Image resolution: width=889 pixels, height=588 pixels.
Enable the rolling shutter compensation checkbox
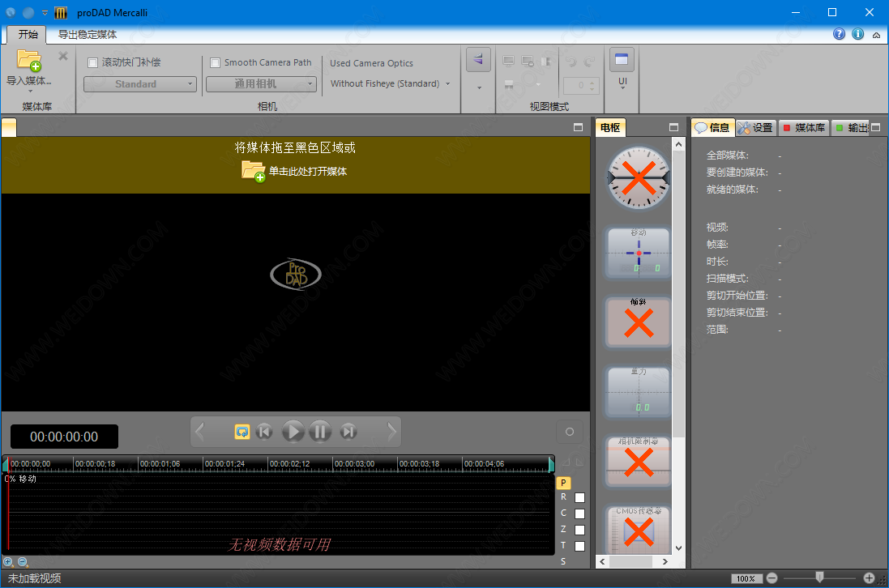click(92, 62)
